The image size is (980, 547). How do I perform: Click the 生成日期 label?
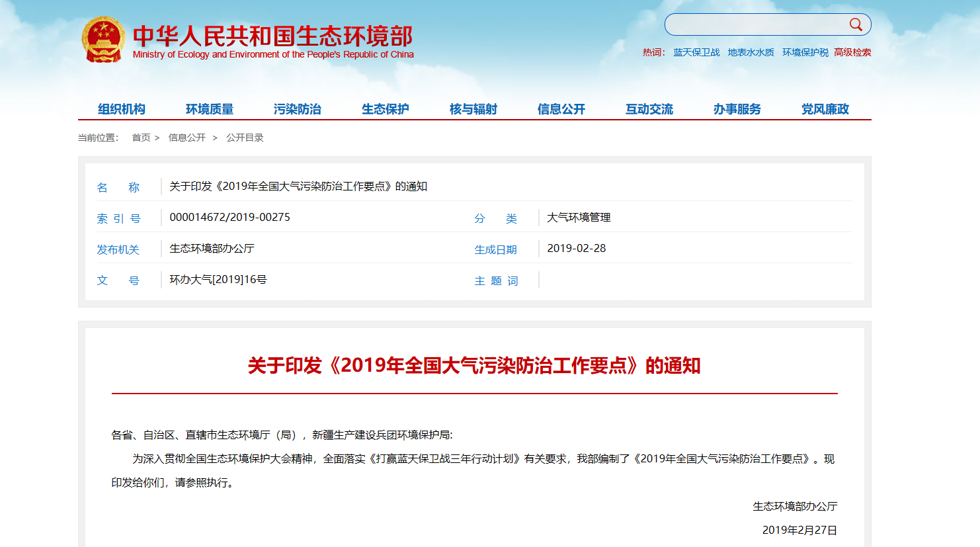click(495, 249)
